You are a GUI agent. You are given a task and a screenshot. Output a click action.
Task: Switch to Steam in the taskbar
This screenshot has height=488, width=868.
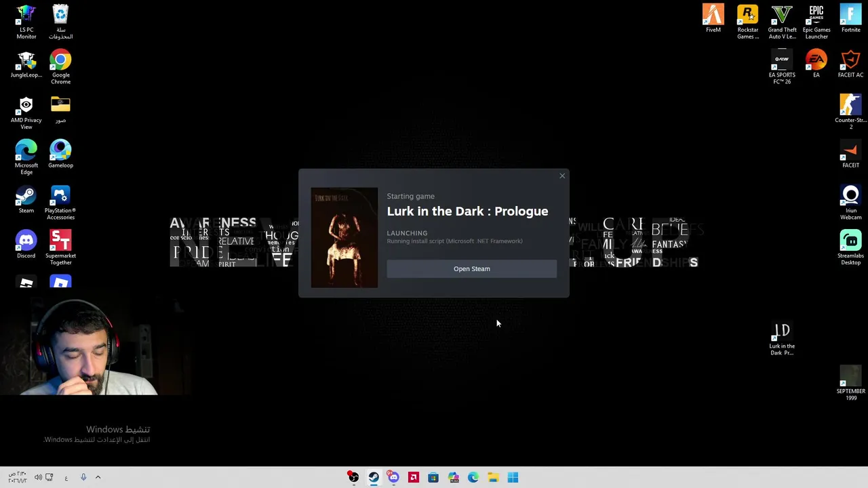(374, 478)
